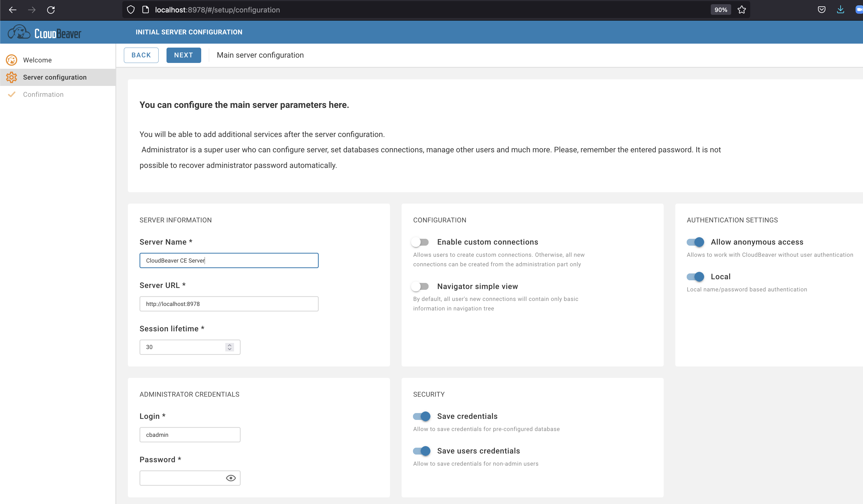Screen dimensions: 863x504
Task: Click the browser back arrow
Action: pyautogui.click(x=13, y=10)
